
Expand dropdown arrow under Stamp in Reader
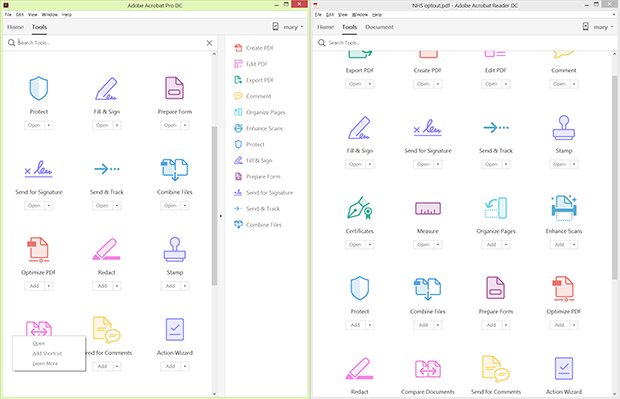click(574, 164)
